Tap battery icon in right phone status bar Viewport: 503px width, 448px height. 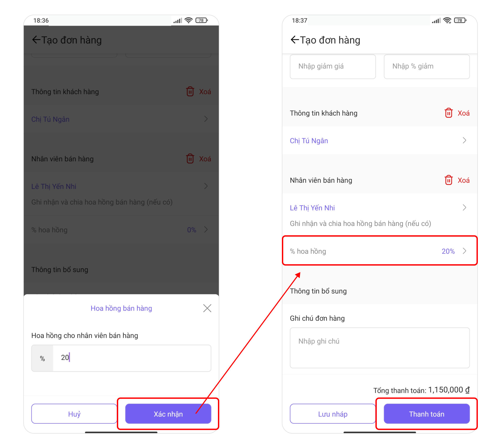pyautogui.click(x=460, y=20)
